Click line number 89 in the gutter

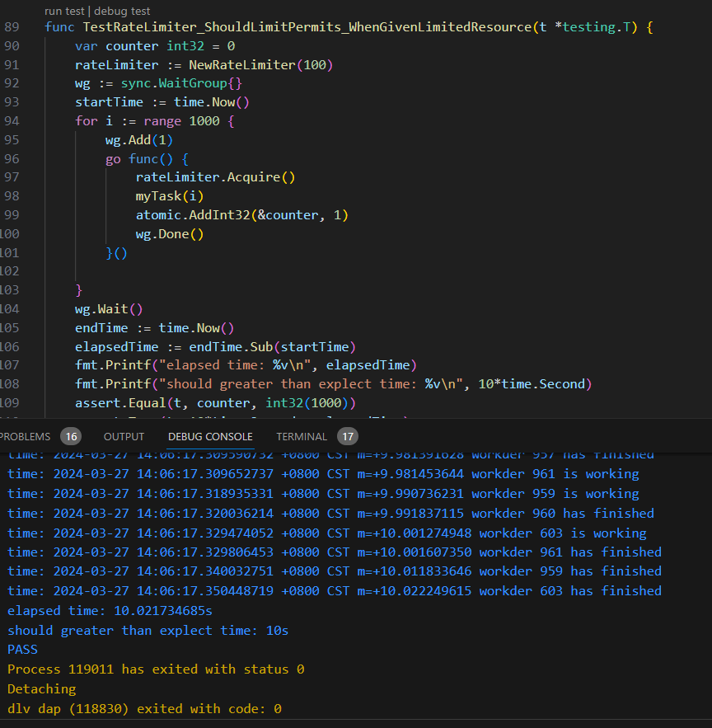(12, 27)
